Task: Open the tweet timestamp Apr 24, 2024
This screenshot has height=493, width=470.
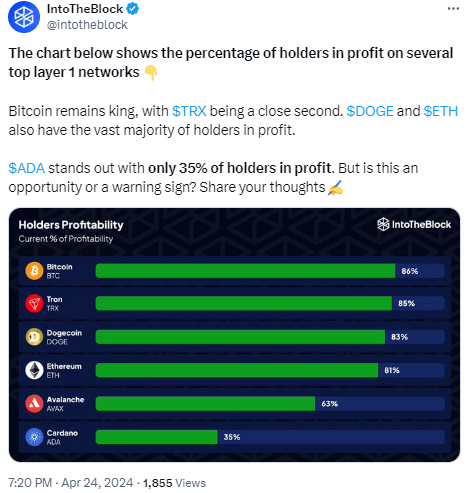Action: 70,483
